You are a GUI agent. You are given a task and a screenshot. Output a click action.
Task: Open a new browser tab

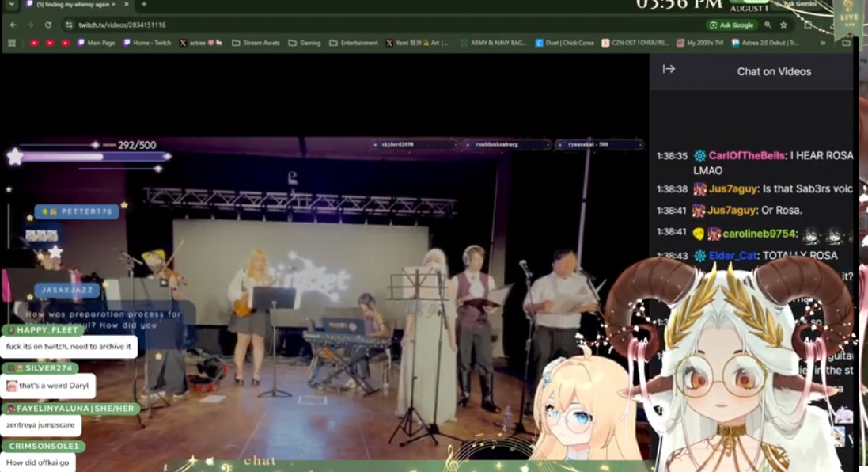[144, 4]
